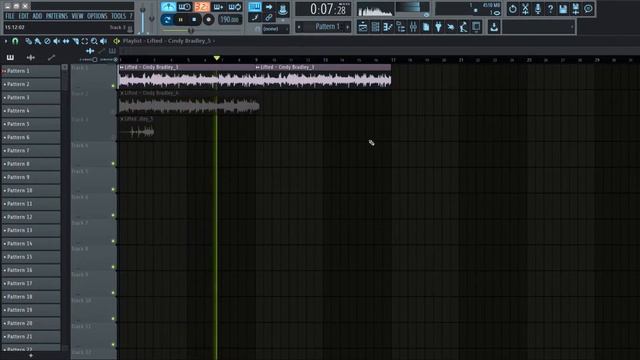Go to the previous pattern arrow
Image resolution: width=640 pixels, height=360 pixels.
click(x=300, y=27)
